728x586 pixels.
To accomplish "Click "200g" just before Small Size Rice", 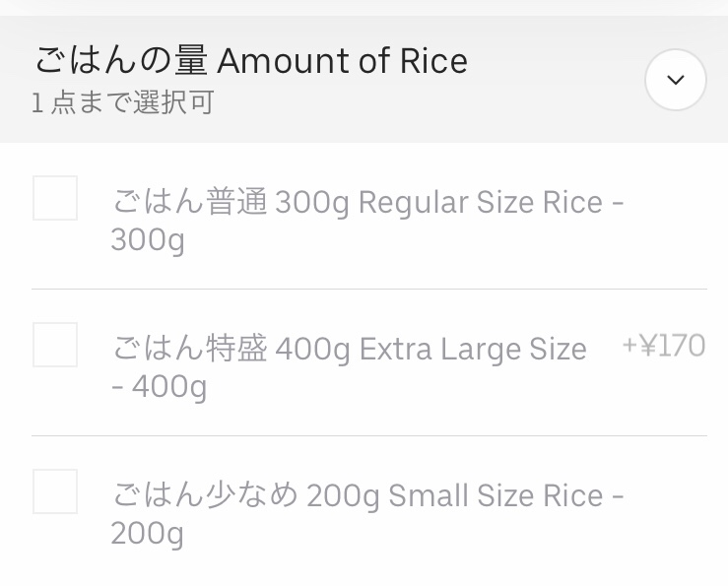I will [x=343, y=495].
